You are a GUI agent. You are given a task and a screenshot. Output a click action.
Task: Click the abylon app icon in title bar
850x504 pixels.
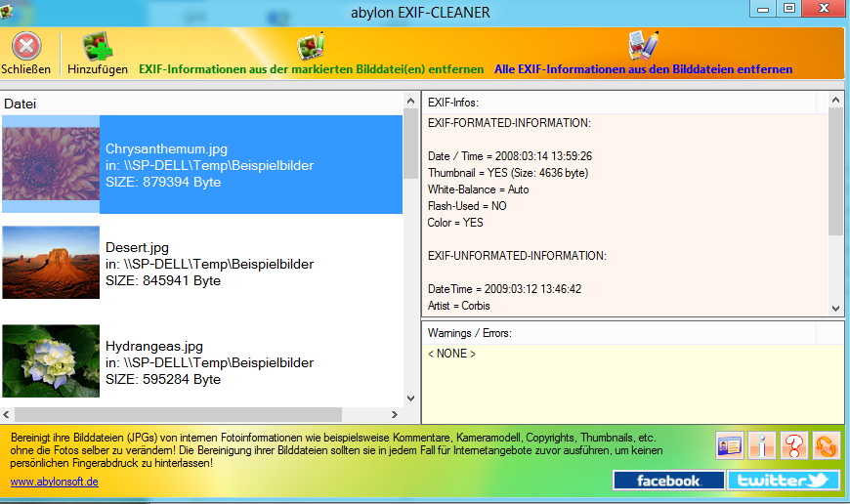coord(7,12)
